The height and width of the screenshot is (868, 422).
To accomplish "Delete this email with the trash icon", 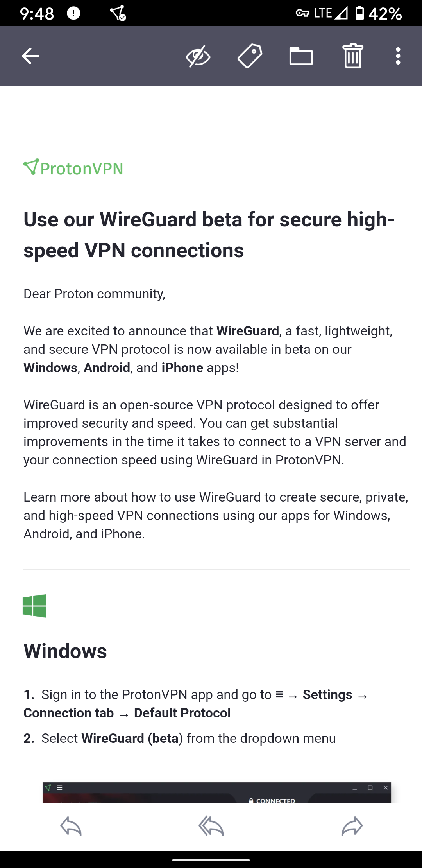I will pos(352,56).
